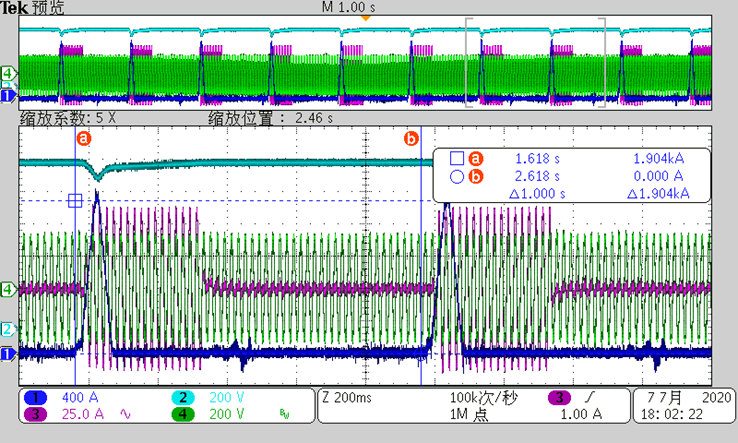738x443 pixels.
Task: Select channel 4 ground marker in zoom window
Action: (8, 289)
